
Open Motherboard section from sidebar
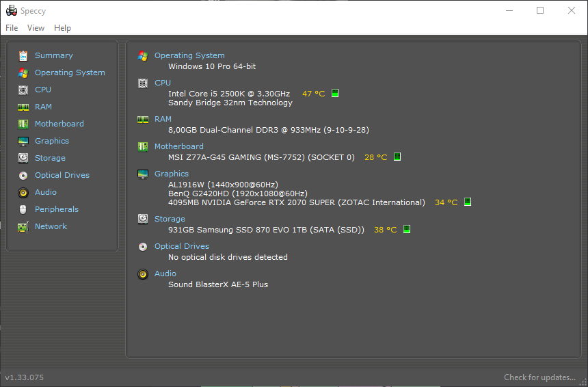point(59,124)
